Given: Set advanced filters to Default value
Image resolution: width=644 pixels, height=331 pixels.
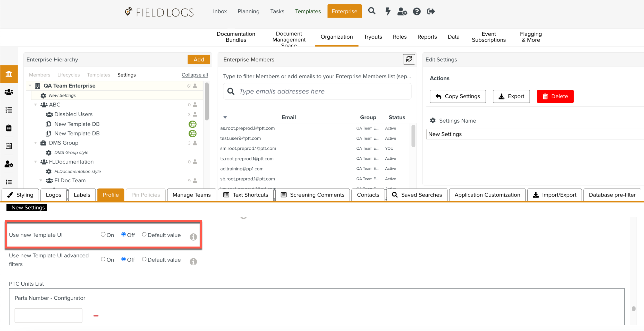Looking at the screenshot, I should (144, 259).
